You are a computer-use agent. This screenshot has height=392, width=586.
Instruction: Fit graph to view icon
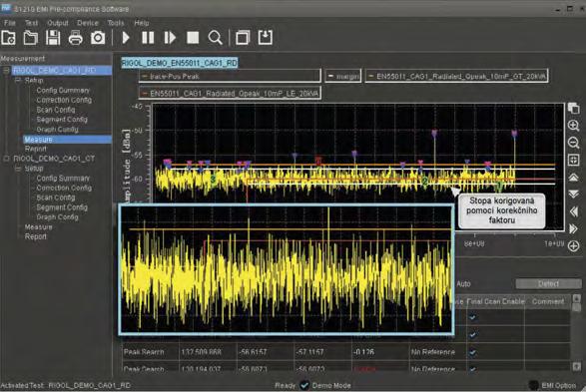[x=574, y=160]
